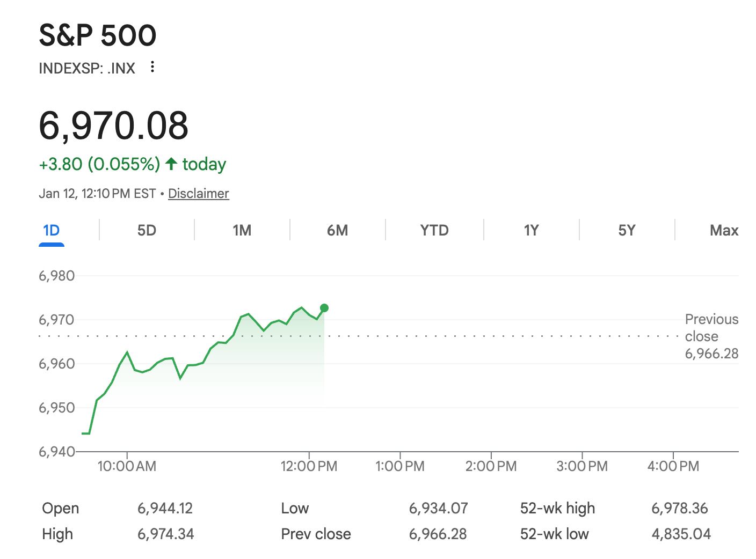Click the 2:00 PM marker on time axis

[491, 466]
